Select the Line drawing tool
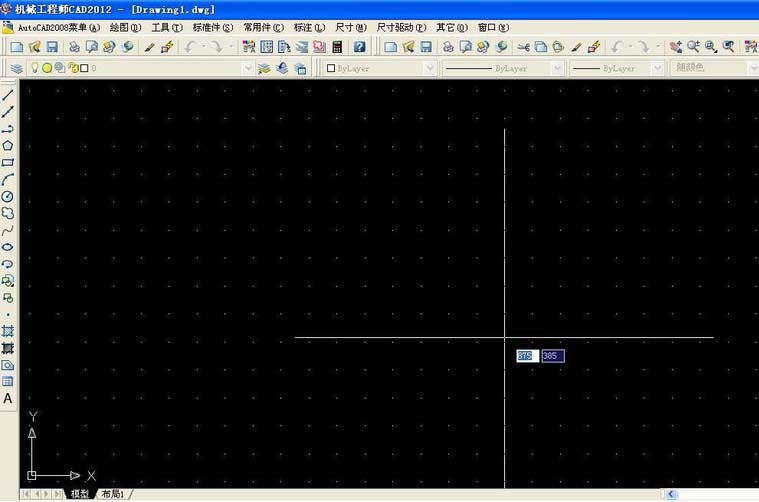759x502 pixels. coord(8,95)
